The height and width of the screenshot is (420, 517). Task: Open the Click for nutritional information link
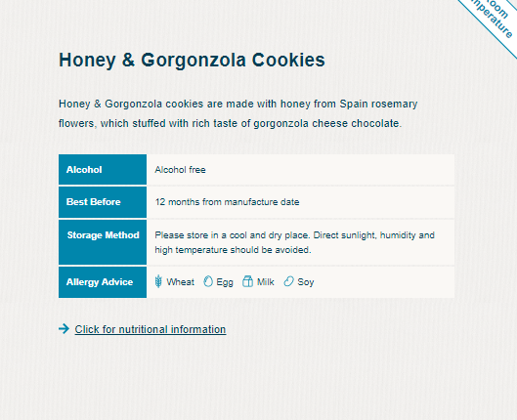tap(151, 329)
